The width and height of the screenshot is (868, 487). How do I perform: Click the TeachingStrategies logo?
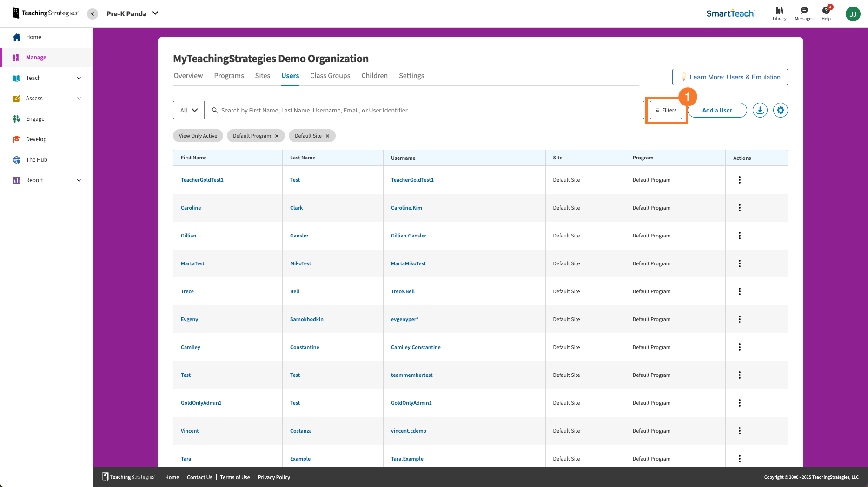(44, 13)
